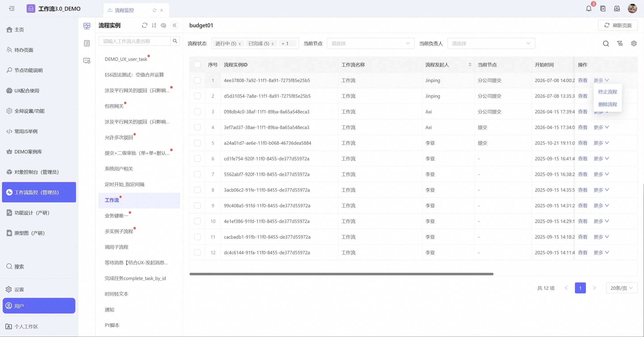Collapse the 流程实例 panel with double-chevron icon
The width and height of the screenshot is (644, 337).
175,25
